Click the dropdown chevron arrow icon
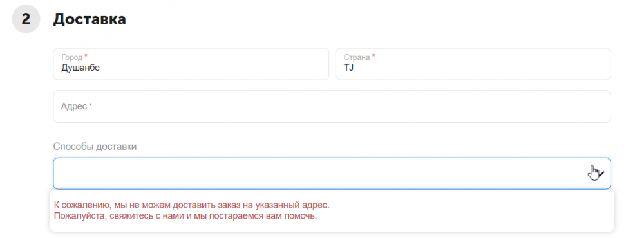The height and width of the screenshot is (238, 644). coord(600,174)
